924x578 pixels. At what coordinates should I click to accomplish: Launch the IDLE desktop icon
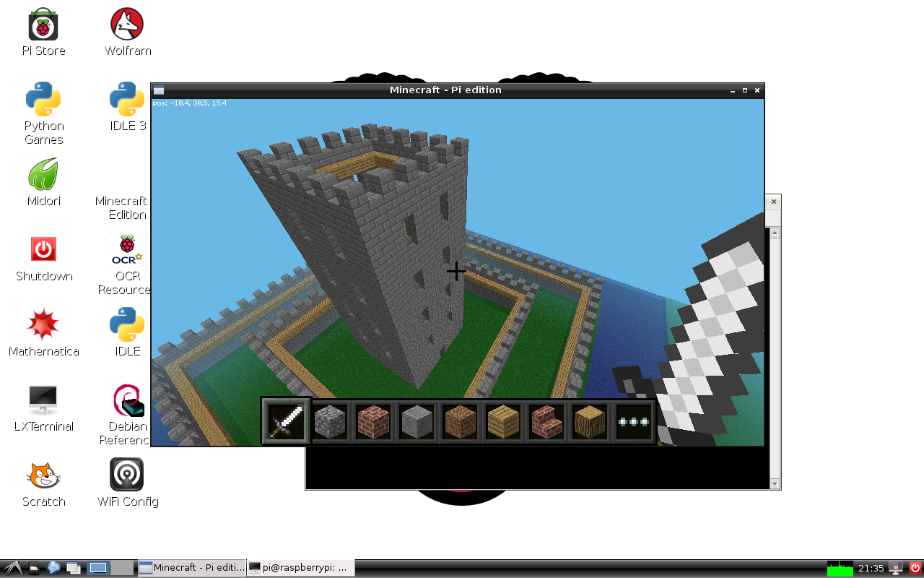(x=127, y=333)
